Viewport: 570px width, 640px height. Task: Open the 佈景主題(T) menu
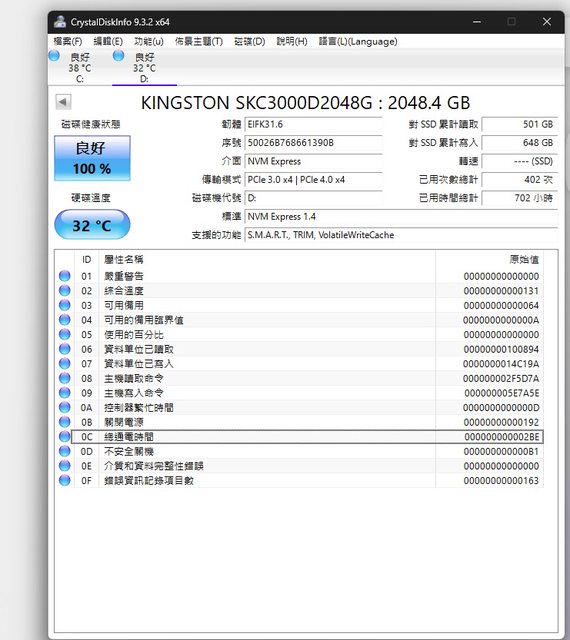click(199, 41)
